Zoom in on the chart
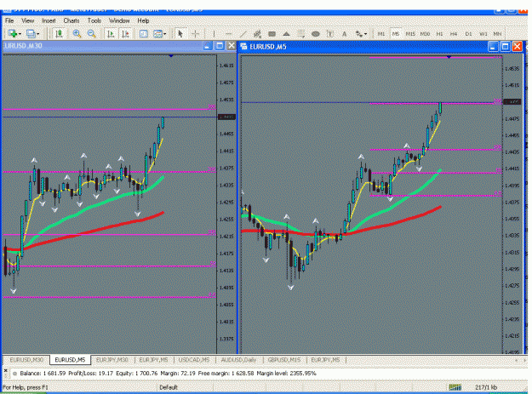532x394 pixels. (x=77, y=33)
